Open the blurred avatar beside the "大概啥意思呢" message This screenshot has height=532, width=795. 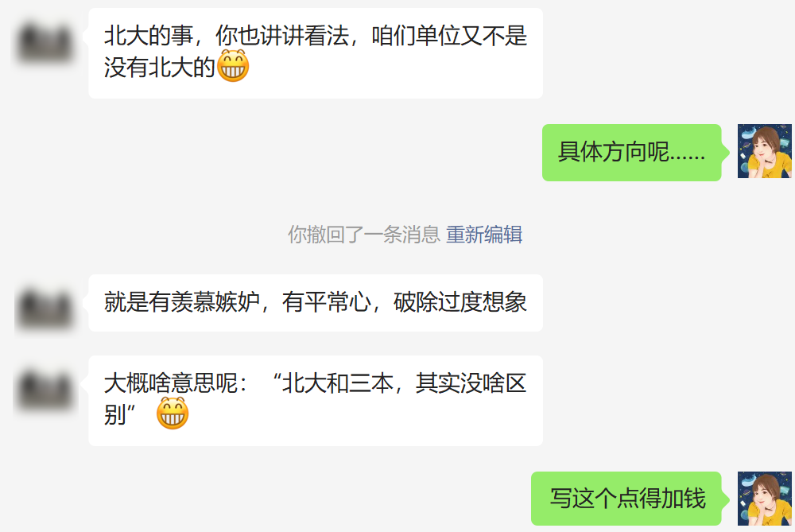point(44,389)
